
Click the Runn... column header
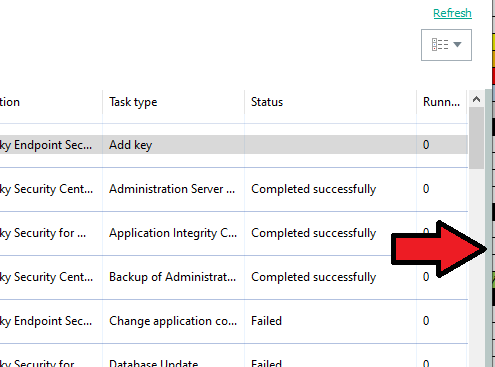pyautogui.click(x=441, y=102)
